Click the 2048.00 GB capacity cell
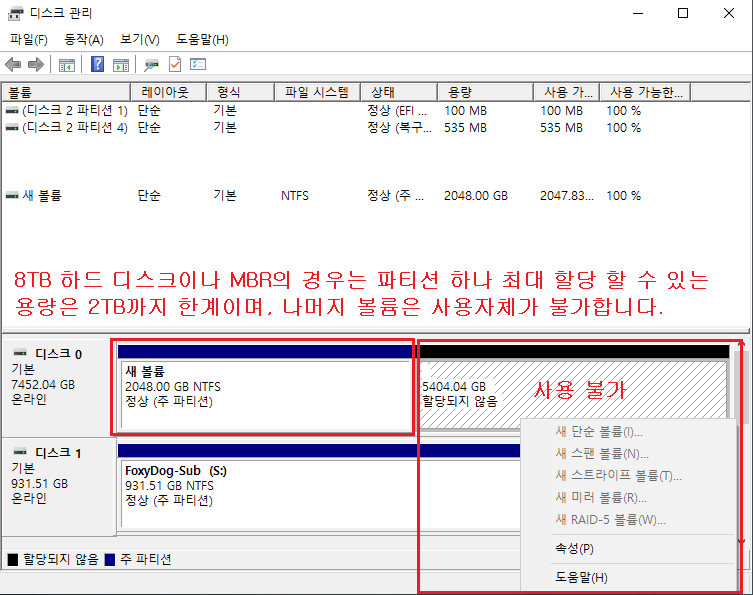This screenshot has height=595, width=753. pyautogui.click(x=476, y=195)
